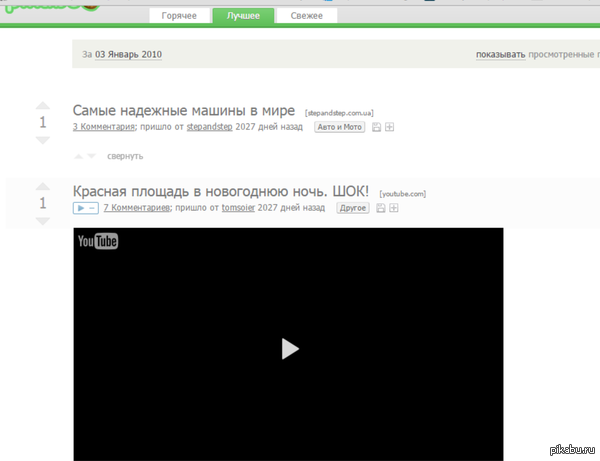Collapse the first post via 'свернуть'
The height and width of the screenshot is (461, 600).
[x=125, y=156]
